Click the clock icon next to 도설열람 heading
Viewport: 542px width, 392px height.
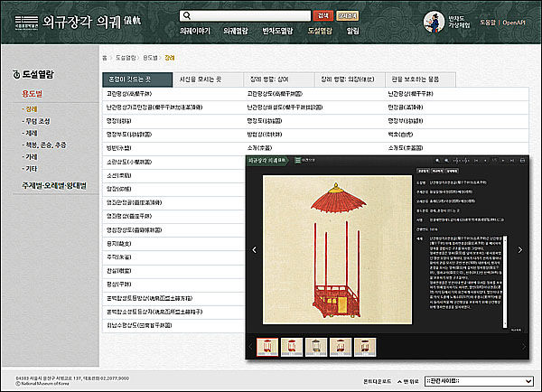16,74
